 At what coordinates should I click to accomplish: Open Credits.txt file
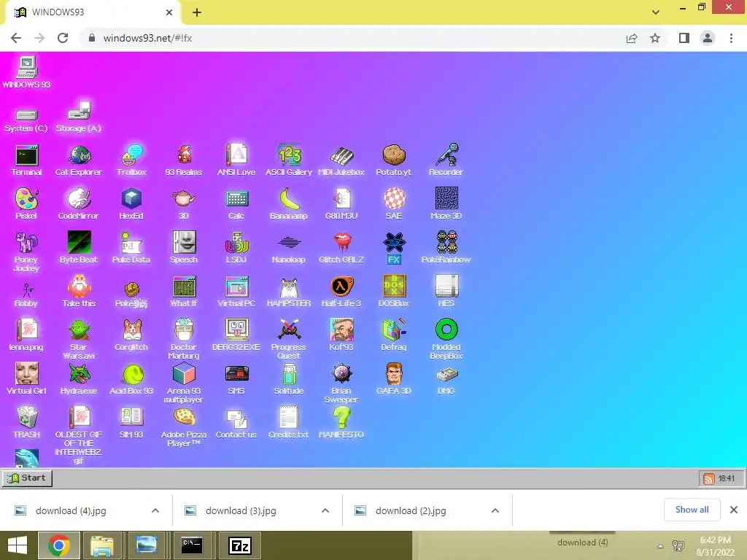(x=289, y=423)
